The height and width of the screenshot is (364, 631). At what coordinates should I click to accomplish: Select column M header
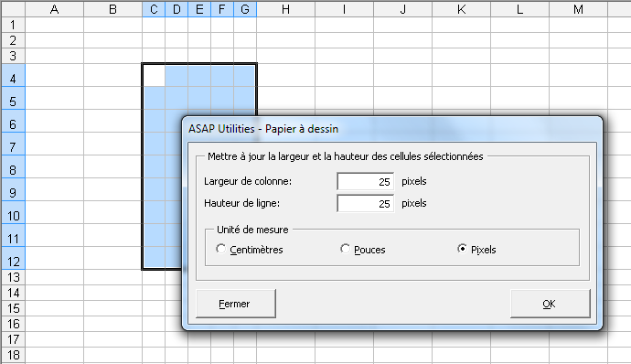(578, 9)
